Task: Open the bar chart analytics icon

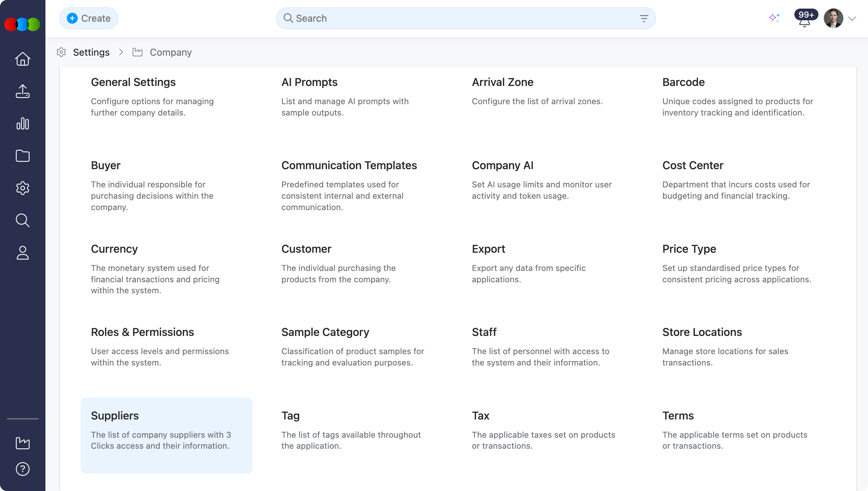Action: point(23,123)
